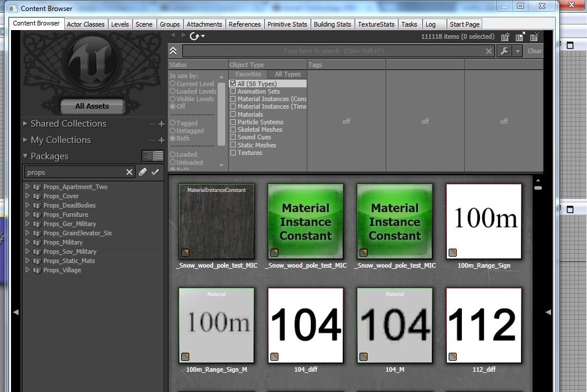The height and width of the screenshot is (392, 587).
Task: Add a new My Collection with plus
Action: tap(161, 140)
